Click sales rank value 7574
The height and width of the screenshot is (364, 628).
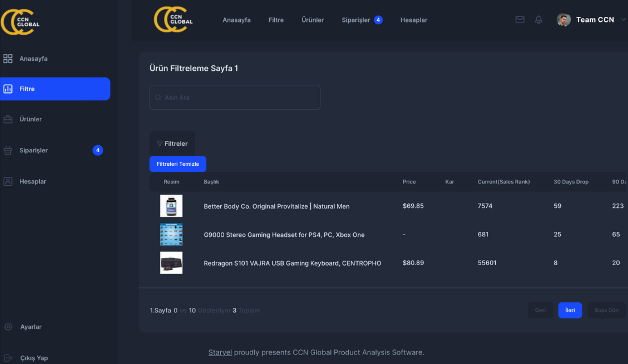point(485,206)
